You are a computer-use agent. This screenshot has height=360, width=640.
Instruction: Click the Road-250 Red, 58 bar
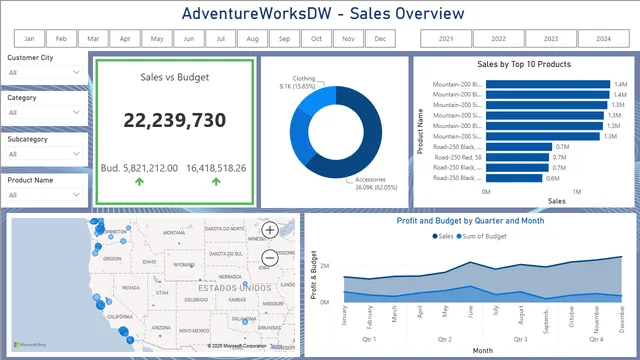pyautogui.click(x=517, y=157)
